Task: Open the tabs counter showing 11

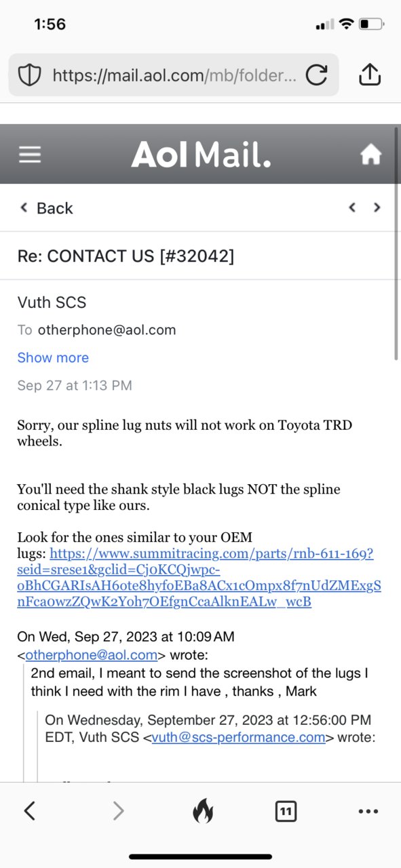Action: click(x=286, y=810)
